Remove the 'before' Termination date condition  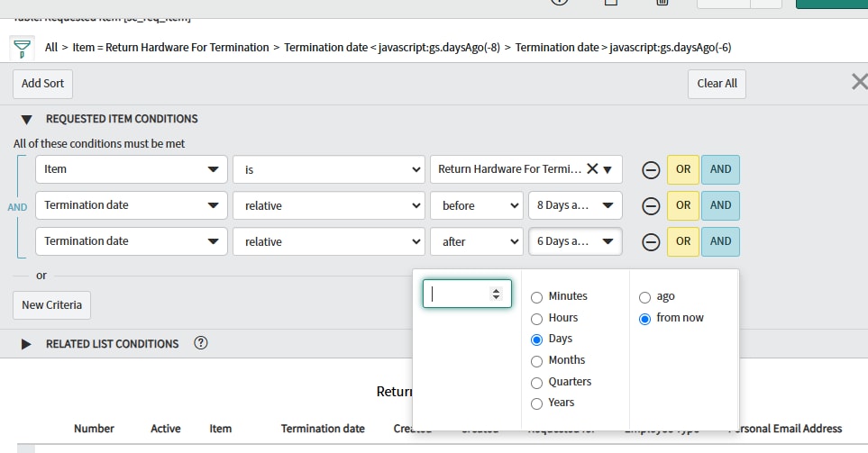pyautogui.click(x=650, y=205)
